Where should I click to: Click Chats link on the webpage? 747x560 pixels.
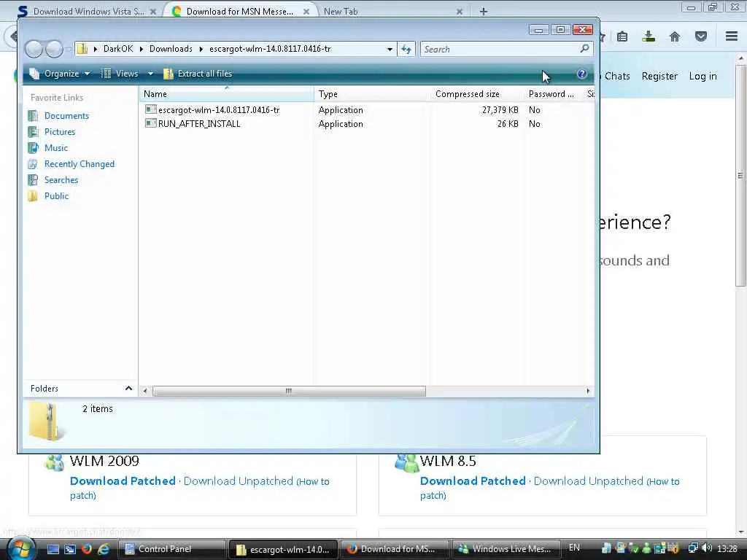pyautogui.click(x=617, y=76)
